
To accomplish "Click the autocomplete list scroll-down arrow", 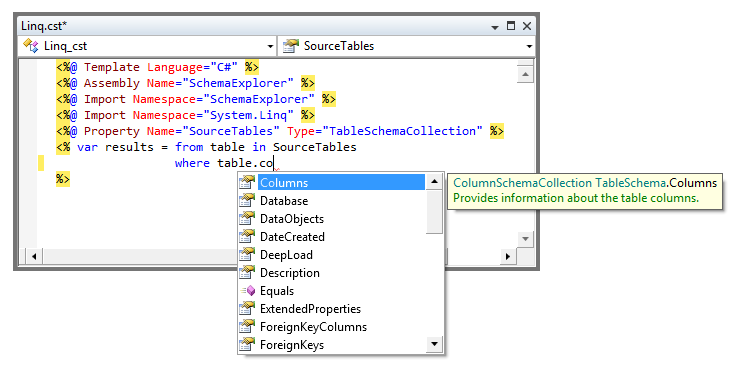I will [x=434, y=344].
